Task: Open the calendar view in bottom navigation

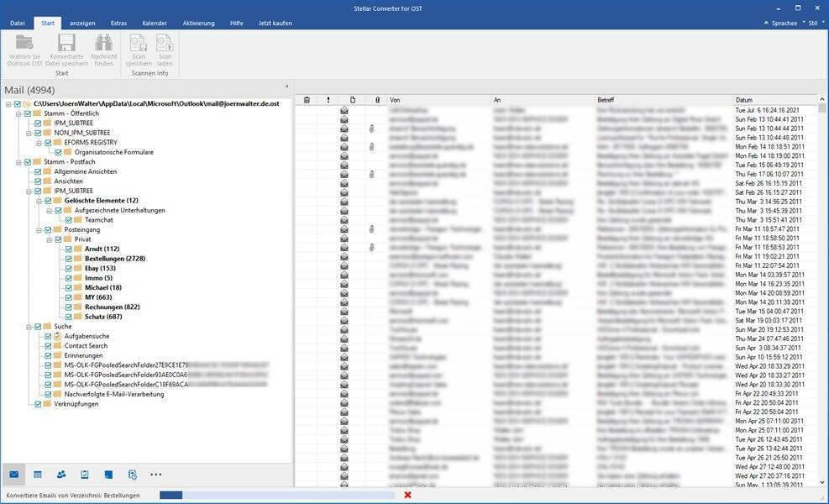Action: point(38,475)
